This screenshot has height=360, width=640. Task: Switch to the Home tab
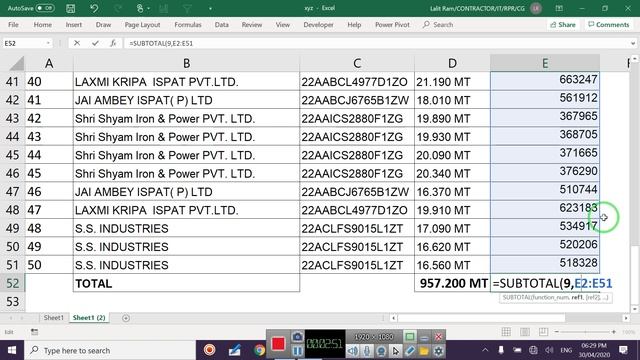pyautogui.click(x=42, y=24)
